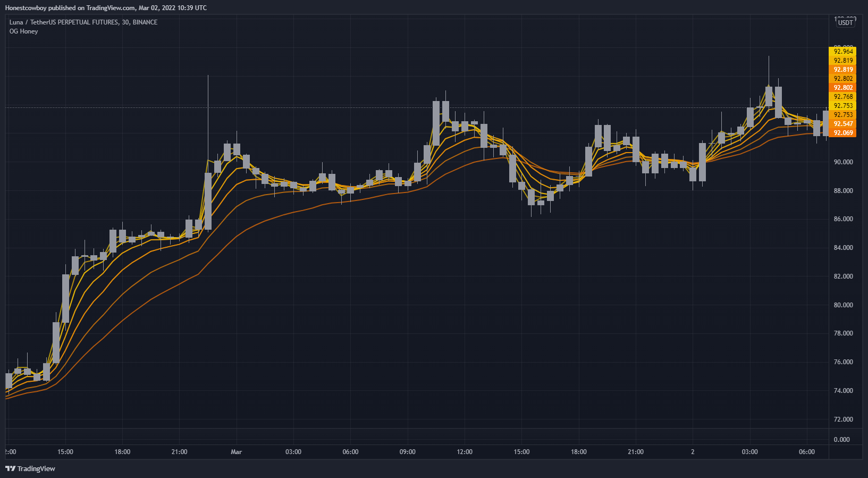The height and width of the screenshot is (478, 868).
Task: Click the 92.768 yellow price label
Action: click(842, 97)
